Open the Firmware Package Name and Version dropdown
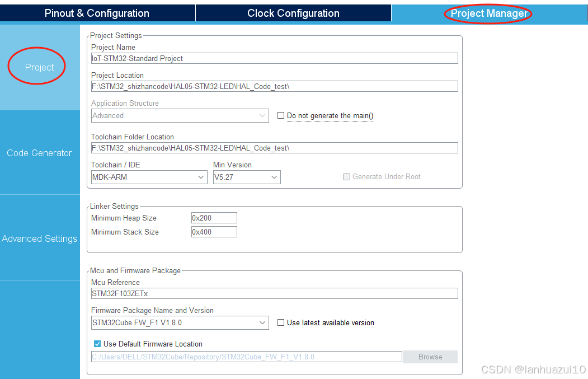Image resolution: width=588 pixels, height=379 pixels. (180, 322)
